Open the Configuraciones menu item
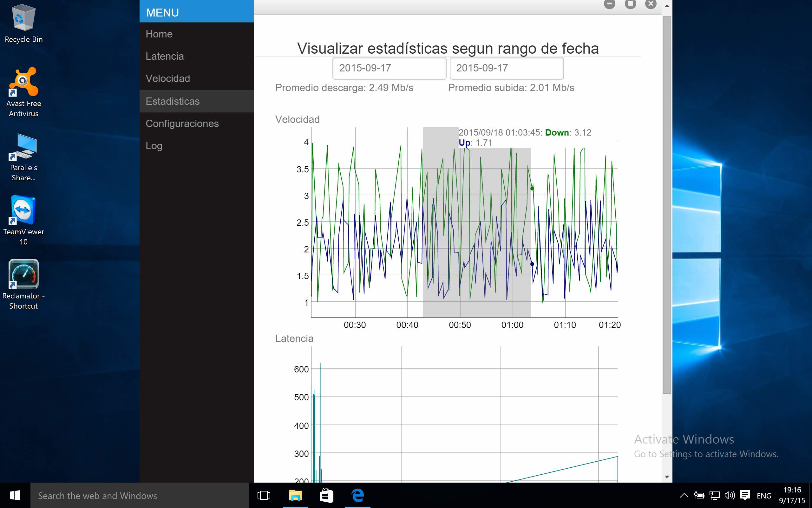 (x=197, y=124)
